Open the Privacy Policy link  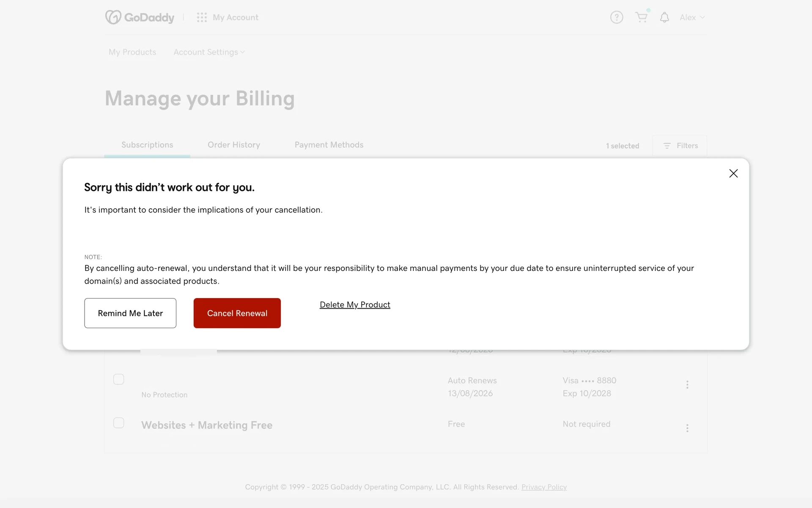(544, 487)
